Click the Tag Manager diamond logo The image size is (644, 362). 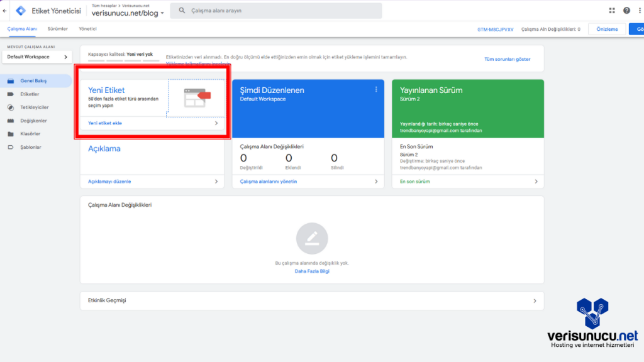point(21,11)
